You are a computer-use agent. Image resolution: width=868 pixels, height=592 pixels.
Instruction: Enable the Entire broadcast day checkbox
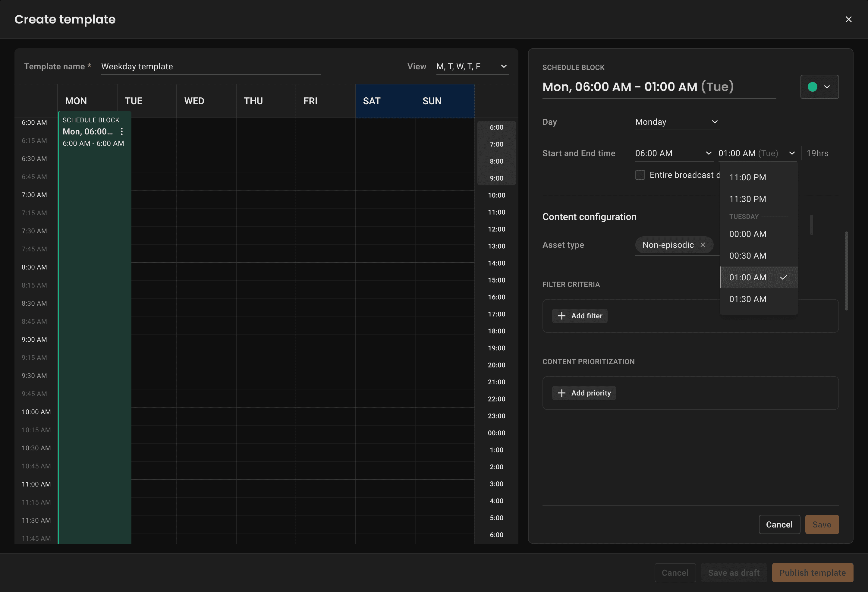pyautogui.click(x=640, y=175)
